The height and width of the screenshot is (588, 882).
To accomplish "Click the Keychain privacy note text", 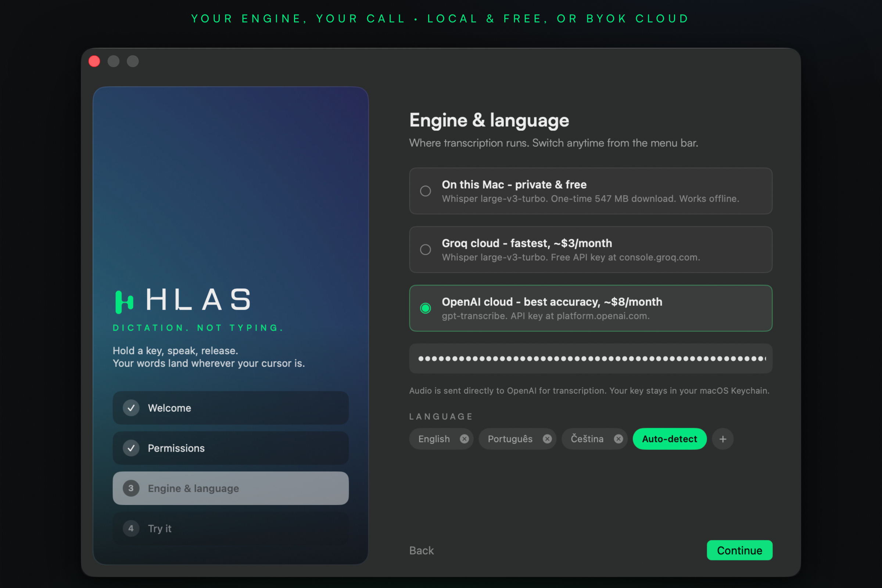I will pyautogui.click(x=589, y=391).
